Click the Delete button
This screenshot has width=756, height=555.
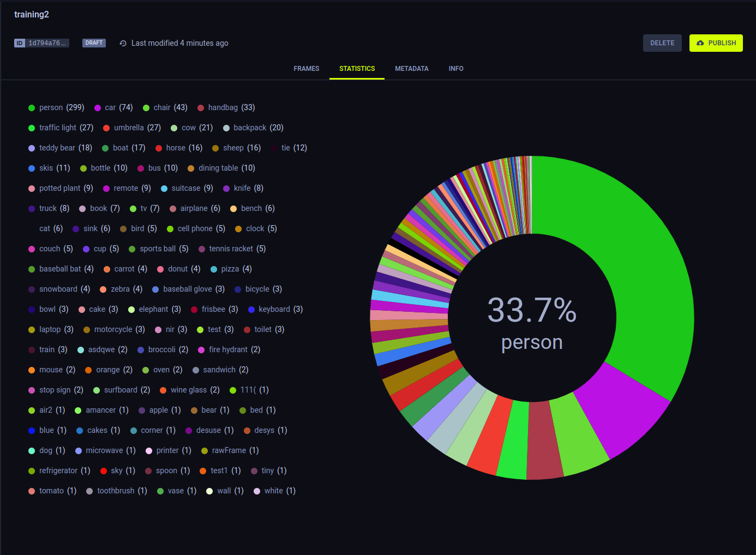[662, 43]
